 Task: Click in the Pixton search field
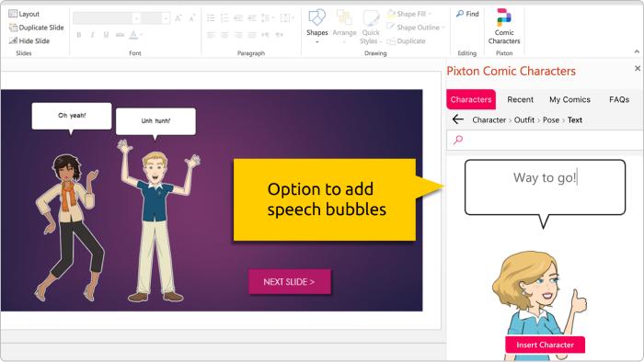pyautogui.click(x=545, y=141)
